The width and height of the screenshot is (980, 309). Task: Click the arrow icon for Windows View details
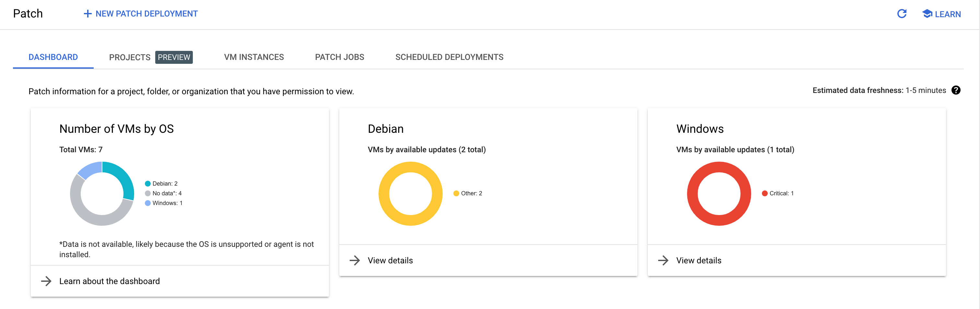(664, 260)
